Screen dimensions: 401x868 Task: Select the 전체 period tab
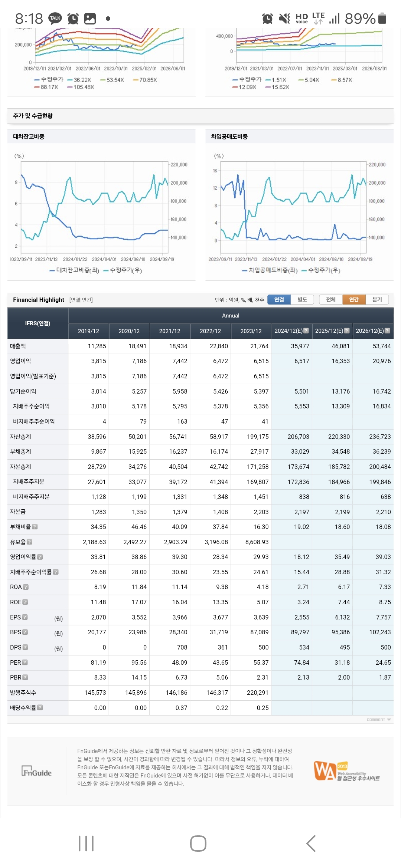click(330, 300)
